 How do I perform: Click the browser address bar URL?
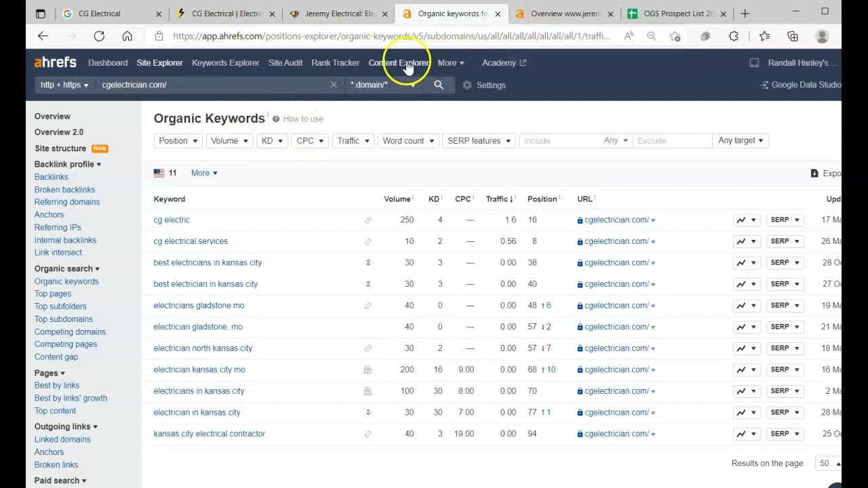pos(391,36)
